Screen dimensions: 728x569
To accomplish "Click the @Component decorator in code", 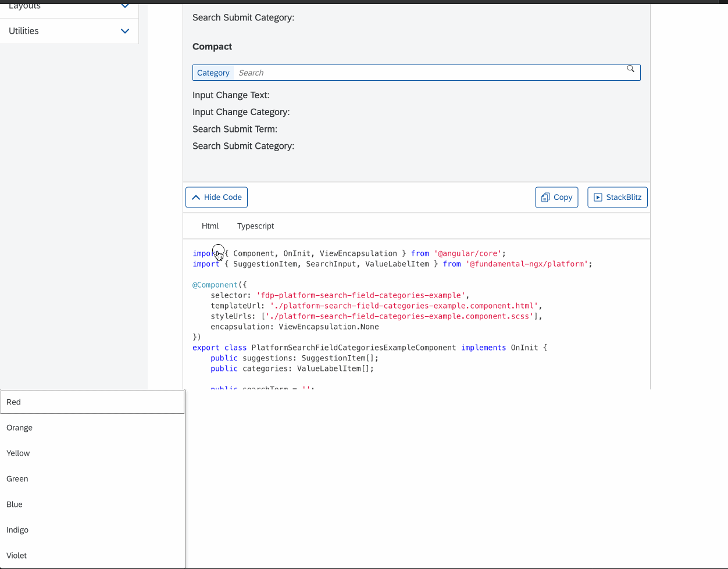I will tap(215, 285).
